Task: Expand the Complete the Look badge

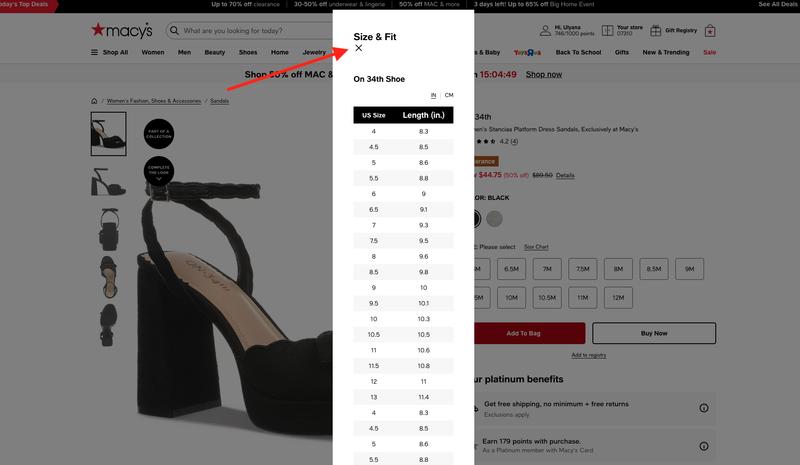Action: [x=159, y=171]
